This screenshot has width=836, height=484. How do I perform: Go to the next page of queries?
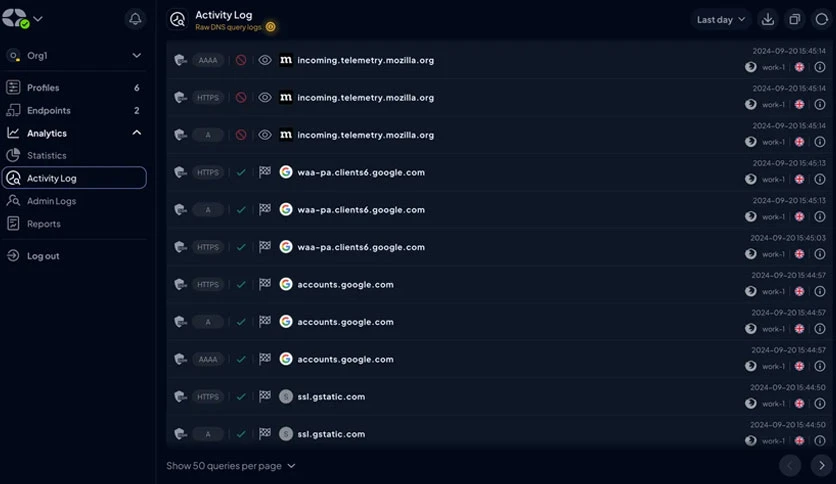[822, 465]
